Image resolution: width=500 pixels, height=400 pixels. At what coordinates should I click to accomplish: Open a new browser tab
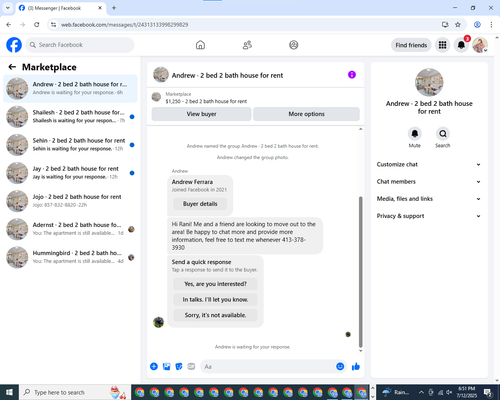point(114,8)
